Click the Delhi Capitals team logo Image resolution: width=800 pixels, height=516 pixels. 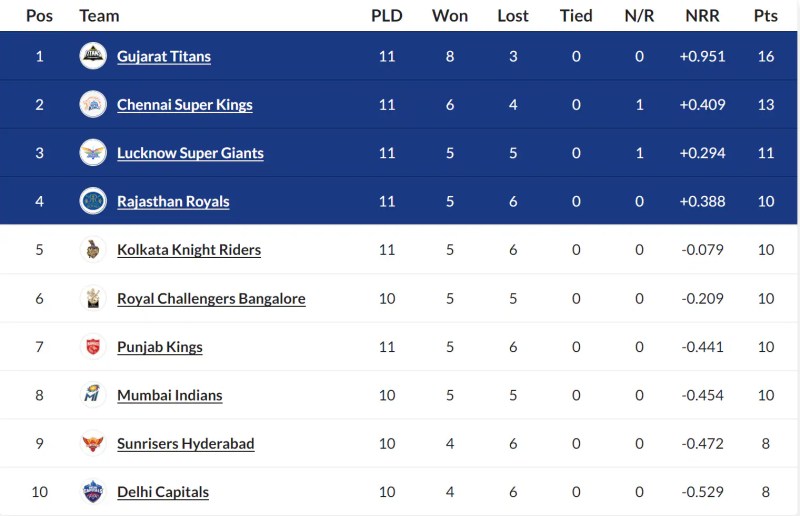[93, 492]
